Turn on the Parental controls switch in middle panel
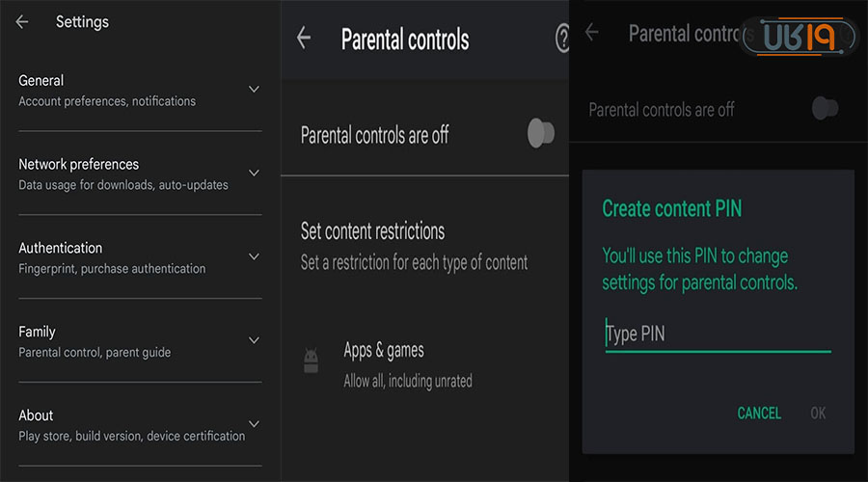Screen dimensions: 868x482 click(541, 134)
